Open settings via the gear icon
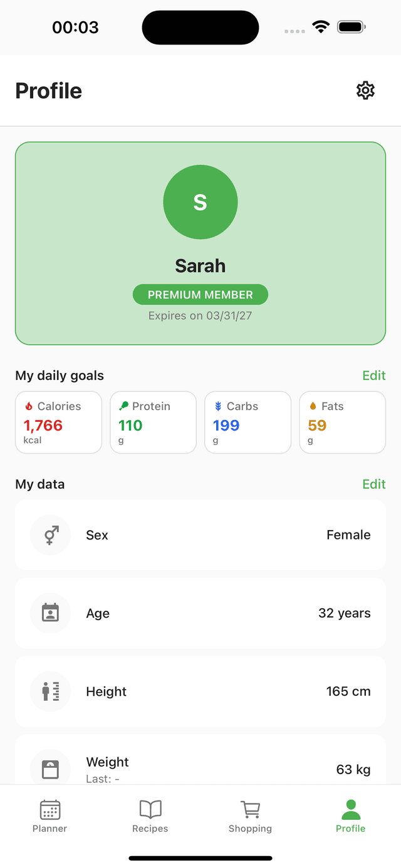 [365, 91]
